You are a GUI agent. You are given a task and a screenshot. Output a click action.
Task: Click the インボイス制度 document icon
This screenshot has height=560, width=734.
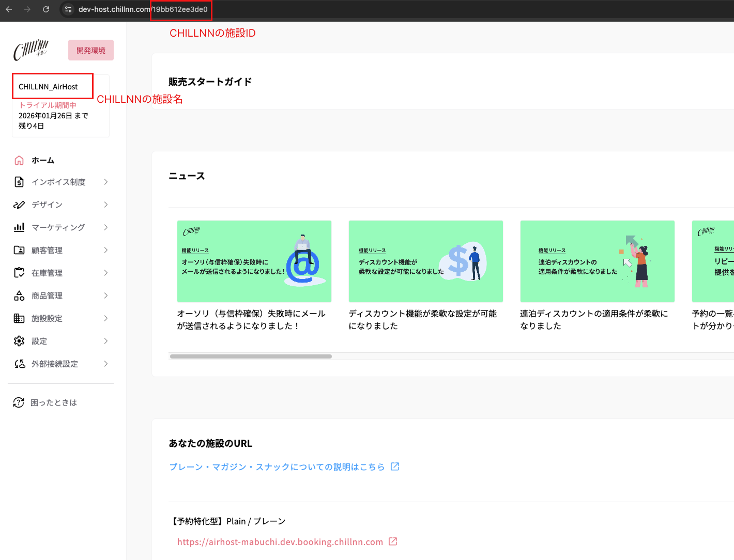coord(19,182)
